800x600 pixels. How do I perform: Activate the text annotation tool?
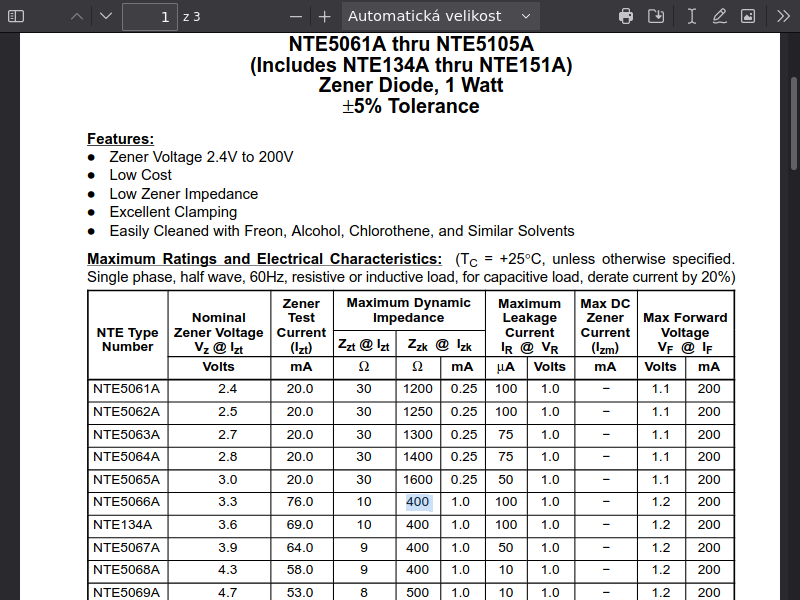pos(691,16)
